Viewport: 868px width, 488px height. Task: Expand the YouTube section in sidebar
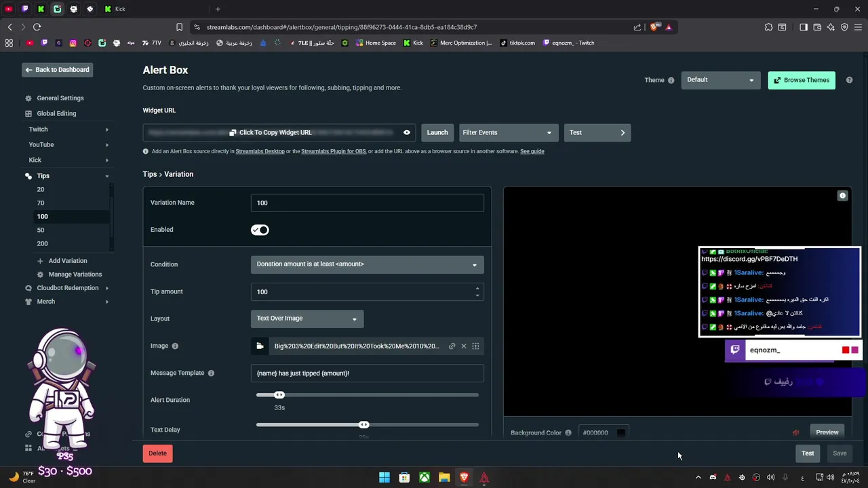(x=68, y=145)
